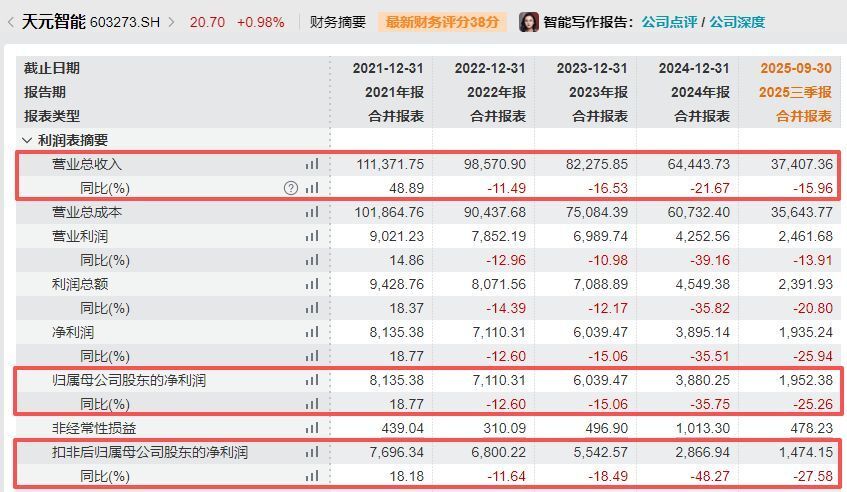Open chart icon for 扣非后 同比(%) bottom row
847x492 pixels.
coord(312,476)
